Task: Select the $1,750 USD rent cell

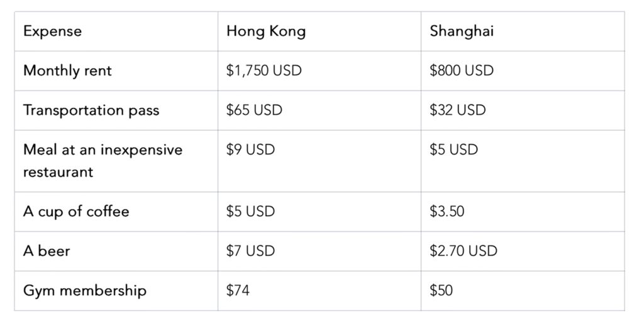Action: click(264, 71)
